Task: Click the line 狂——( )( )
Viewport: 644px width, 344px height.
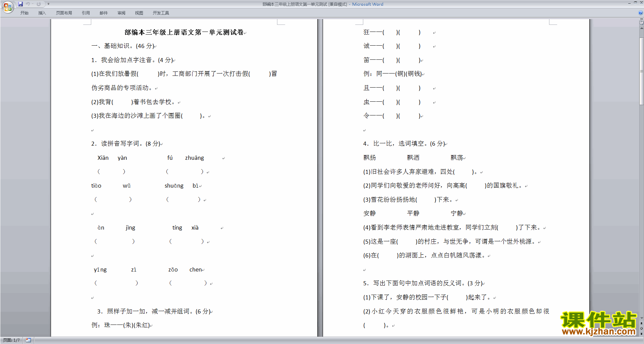Action: pyautogui.click(x=392, y=32)
